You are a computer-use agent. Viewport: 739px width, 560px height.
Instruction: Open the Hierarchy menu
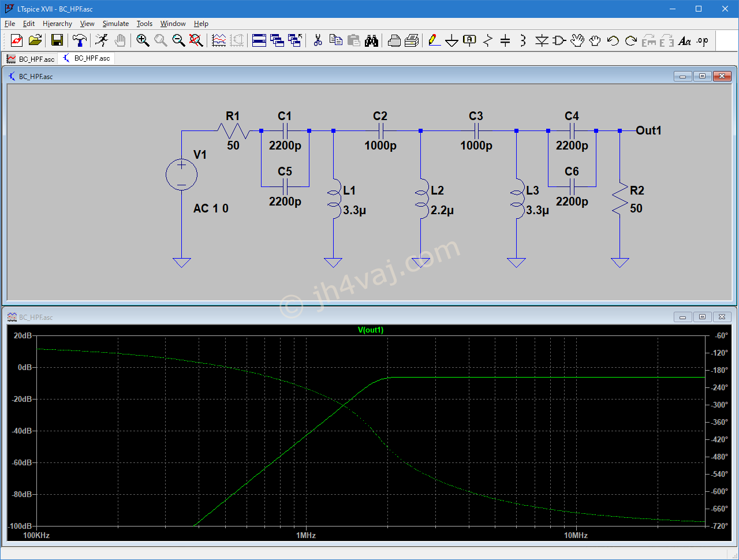tap(57, 24)
